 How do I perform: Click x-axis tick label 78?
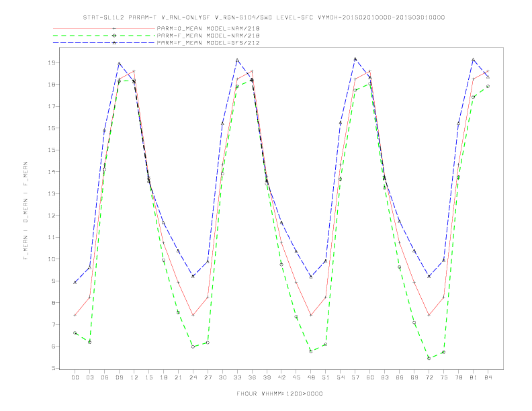click(459, 377)
